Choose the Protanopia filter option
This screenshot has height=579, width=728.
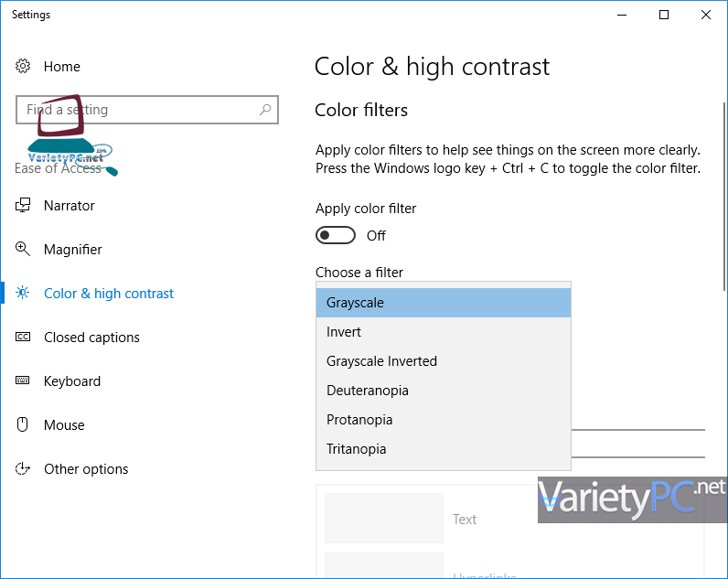tap(443, 420)
